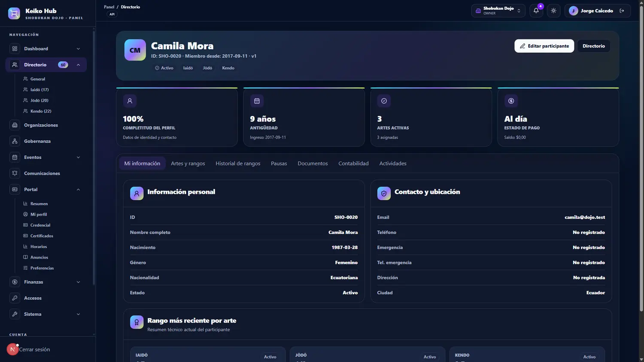Open Horarios under Portal
This screenshot has height=362, width=644.
39,247
